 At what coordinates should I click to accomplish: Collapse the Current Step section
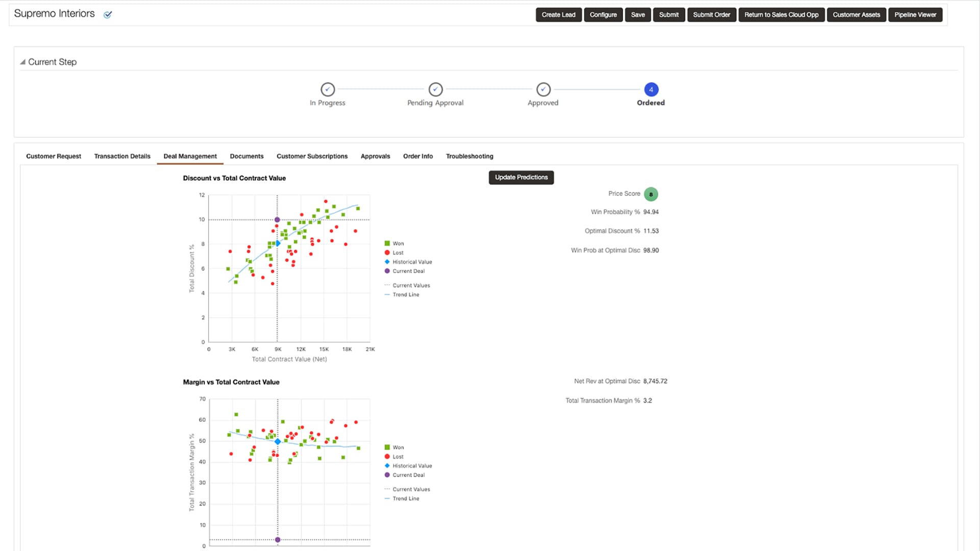pos(22,62)
